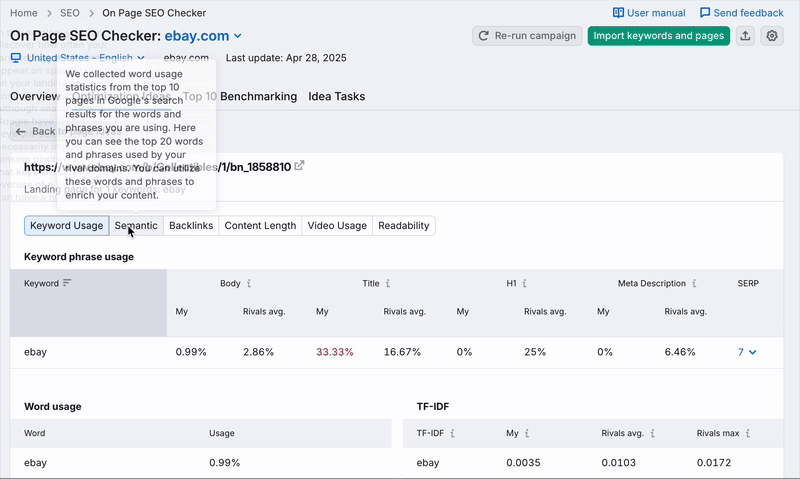Open the Content Length tab
This screenshot has height=479, width=800.
(x=260, y=226)
